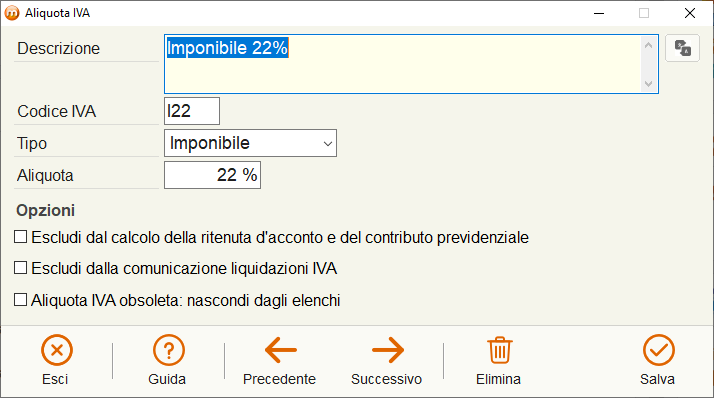The image size is (714, 398).
Task: Enable Escludi dal calcolo della ritenuta checkbox
Action: point(20,237)
